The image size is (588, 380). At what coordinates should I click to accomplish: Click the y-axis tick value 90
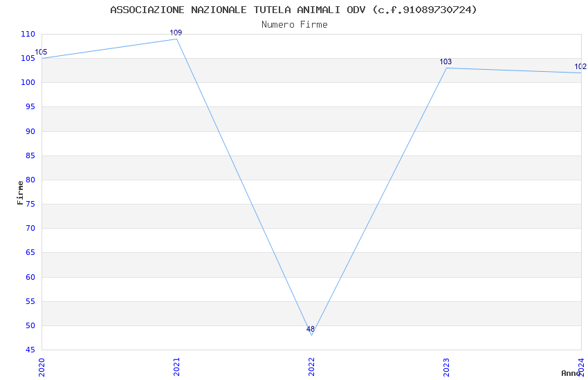(30, 131)
